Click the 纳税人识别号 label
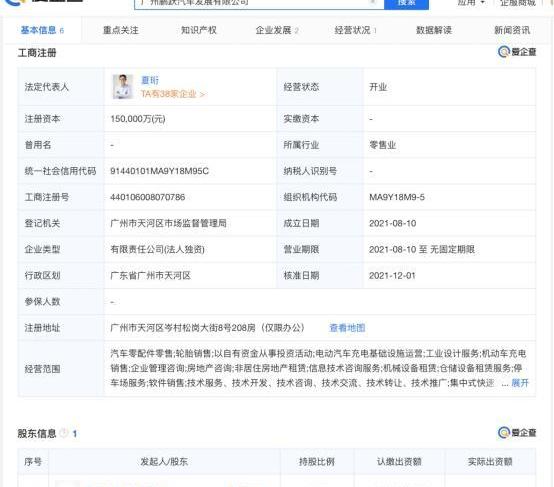This screenshot has height=487, width=554. coord(310,171)
